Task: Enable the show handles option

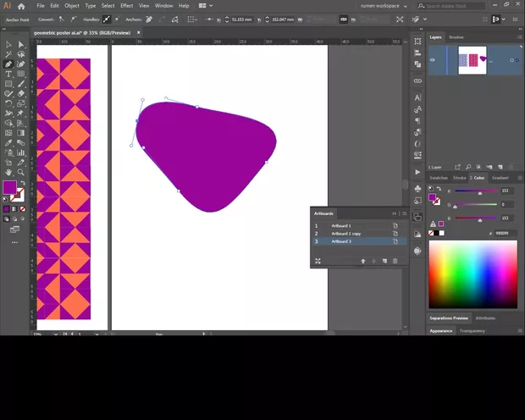Action: click(x=106, y=19)
